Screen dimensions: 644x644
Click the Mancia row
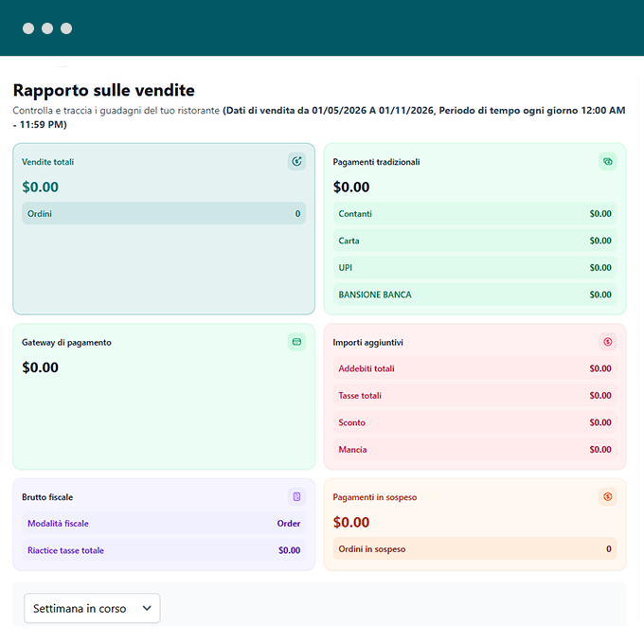[474, 450]
